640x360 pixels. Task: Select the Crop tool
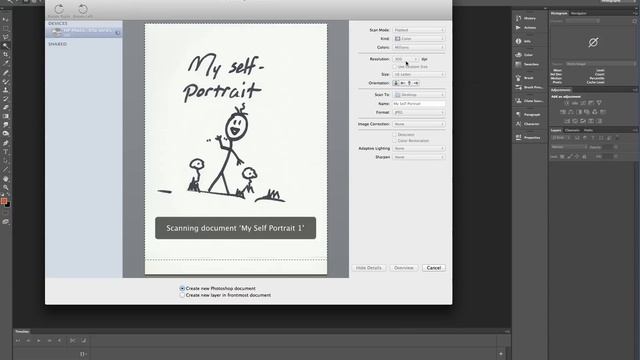click(5, 54)
